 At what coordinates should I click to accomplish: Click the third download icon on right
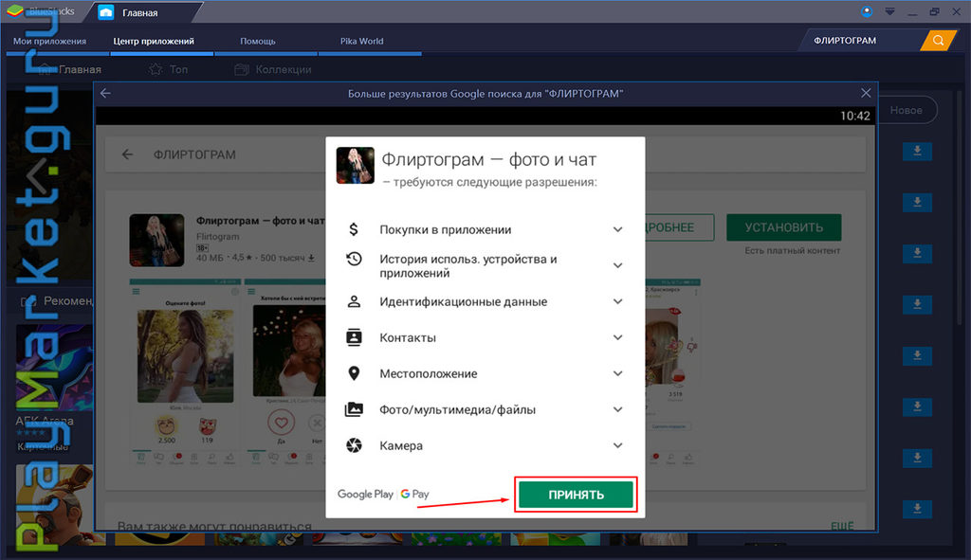coord(917,253)
